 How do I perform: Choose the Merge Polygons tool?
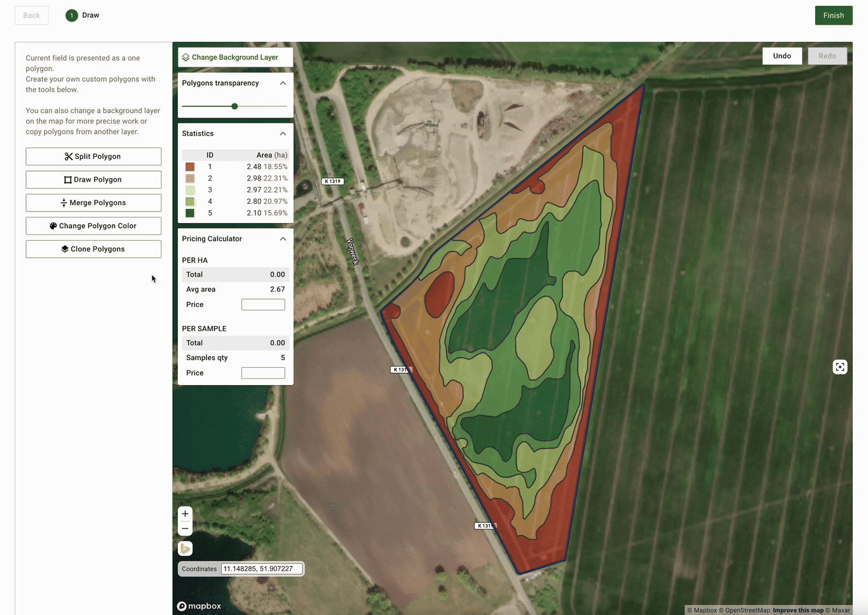93,203
